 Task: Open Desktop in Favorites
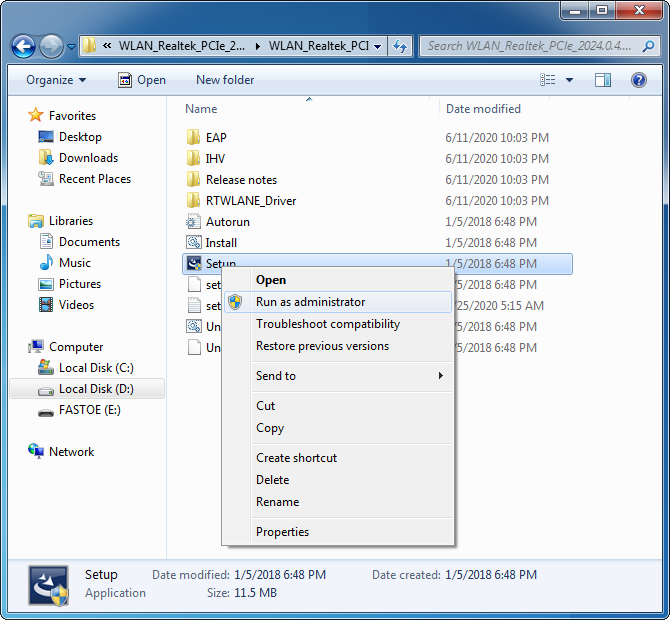[x=80, y=137]
